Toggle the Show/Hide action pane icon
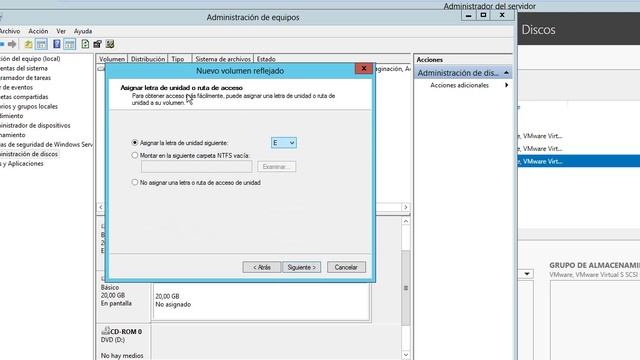The image size is (640, 360). [70, 44]
